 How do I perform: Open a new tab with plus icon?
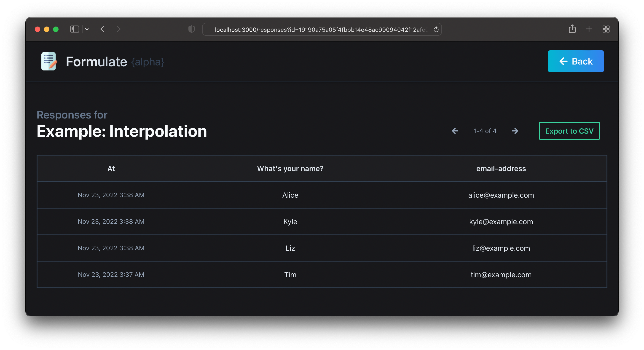click(589, 29)
